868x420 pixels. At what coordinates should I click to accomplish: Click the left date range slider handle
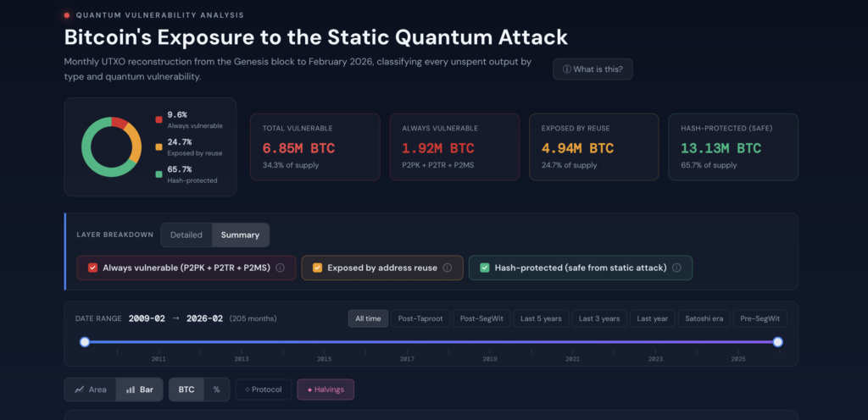(x=85, y=342)
